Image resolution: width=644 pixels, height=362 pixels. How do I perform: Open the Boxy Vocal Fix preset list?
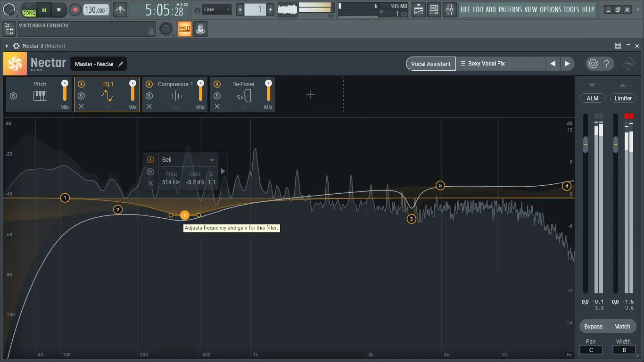(500, 64)
